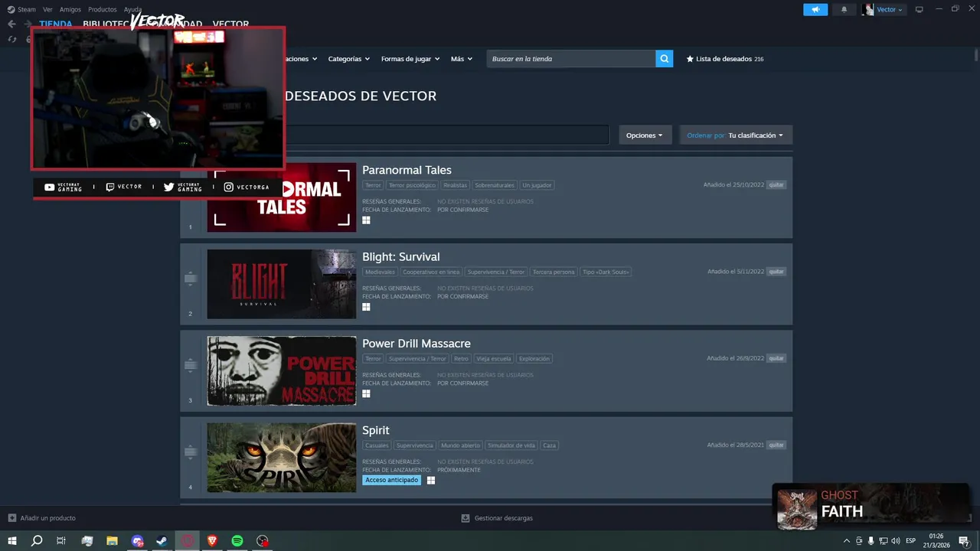Expand the Categorías menu
The image size is (980, 551).
pyautogui.click(x=348, y=59)
